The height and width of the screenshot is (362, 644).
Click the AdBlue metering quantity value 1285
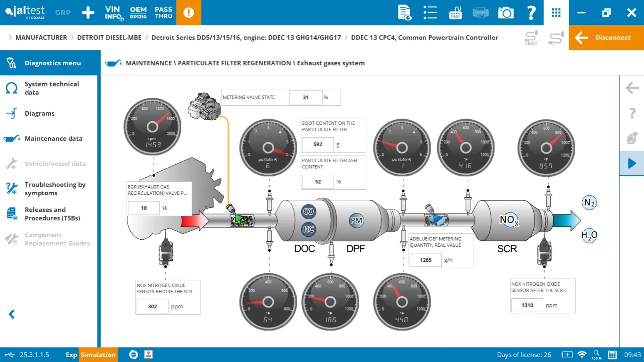[x=426, y=260]
